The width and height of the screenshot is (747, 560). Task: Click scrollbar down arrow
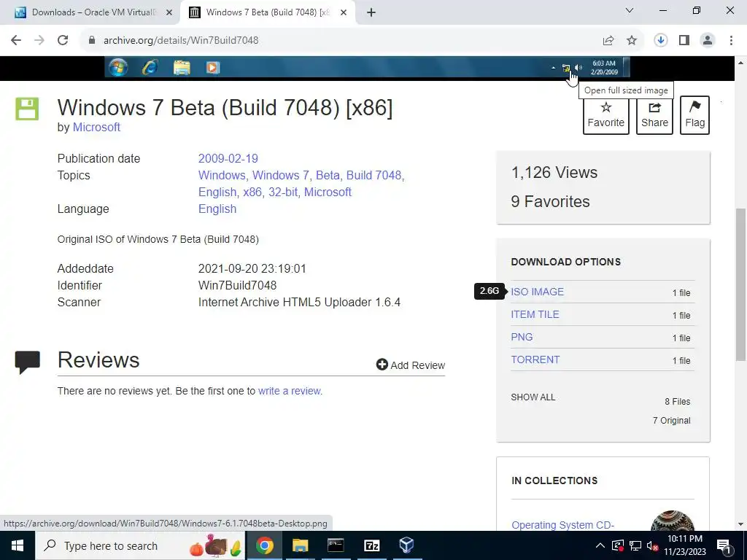(741, 524)
